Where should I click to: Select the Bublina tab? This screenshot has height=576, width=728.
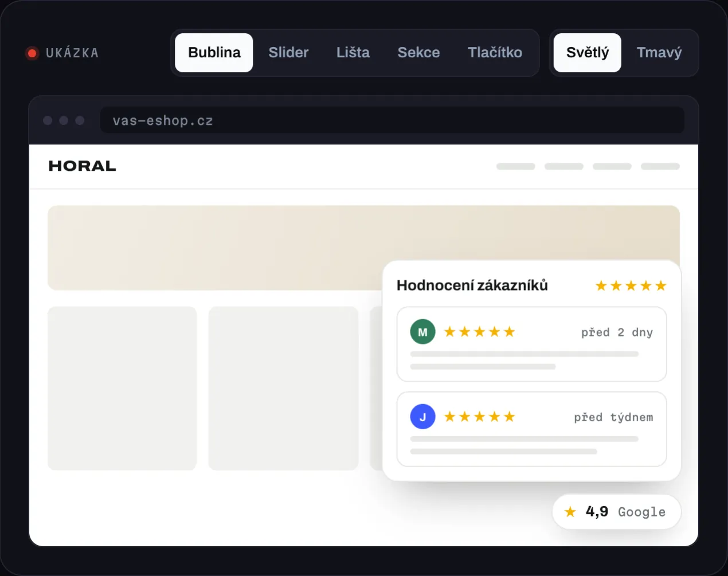pos(214,53)
